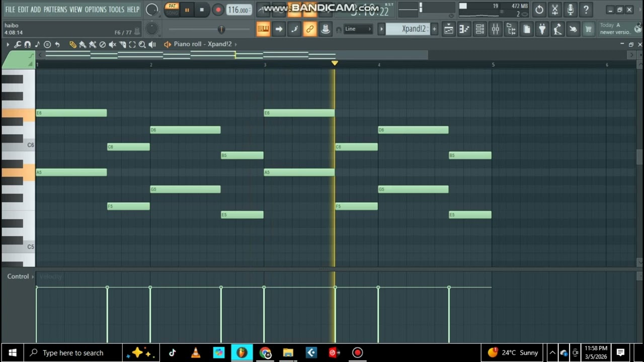Open the ADD menu
This screenshot has width=644, height=362.
click(x=36, y=10)
